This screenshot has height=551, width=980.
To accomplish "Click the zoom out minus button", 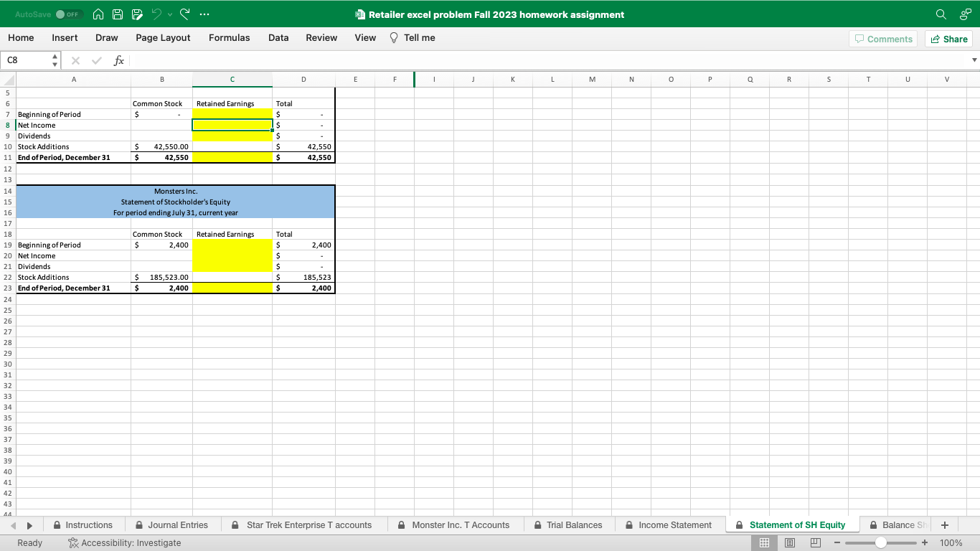I will coord(836,543).
